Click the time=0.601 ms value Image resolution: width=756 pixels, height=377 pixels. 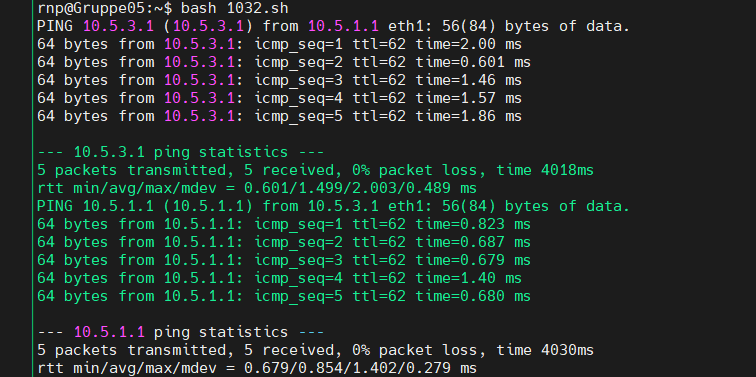tap(473, 62)
